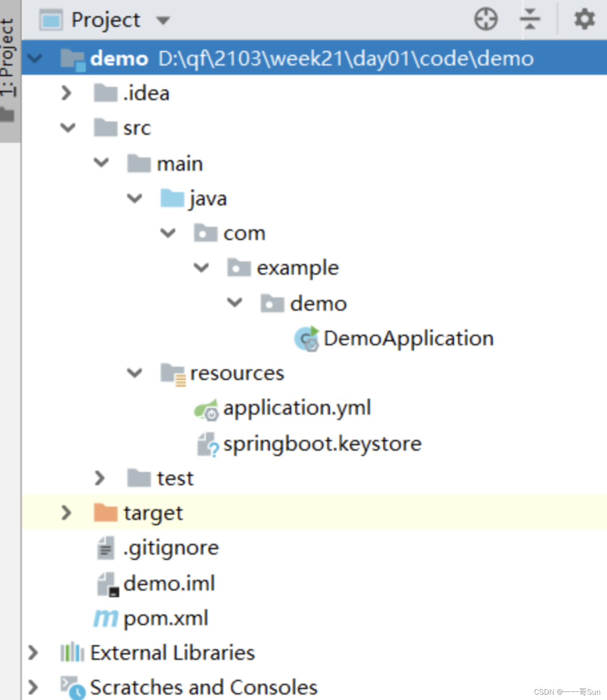Select the test folder label

point(175,479)
